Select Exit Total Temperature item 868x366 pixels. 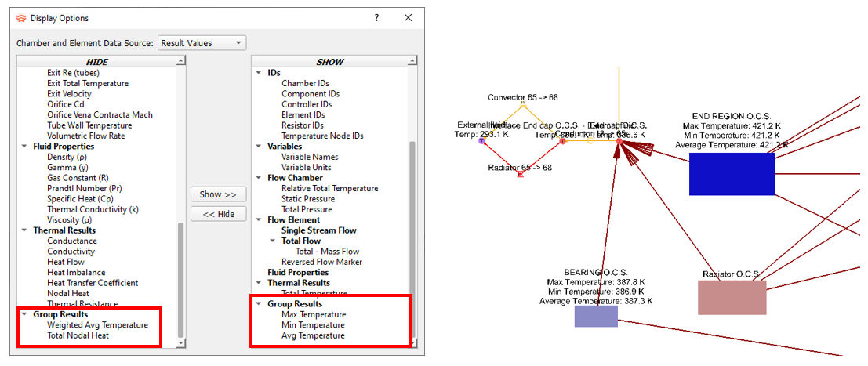pos(88,83)
